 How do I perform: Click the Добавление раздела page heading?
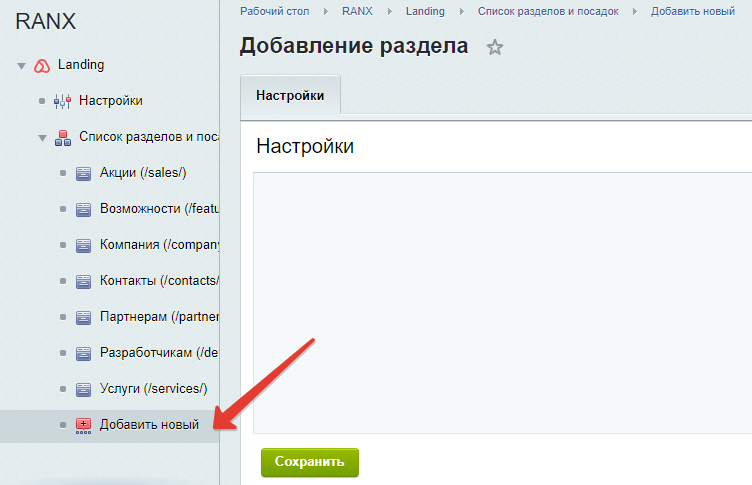pyautogui.click(x=354, y=46)
